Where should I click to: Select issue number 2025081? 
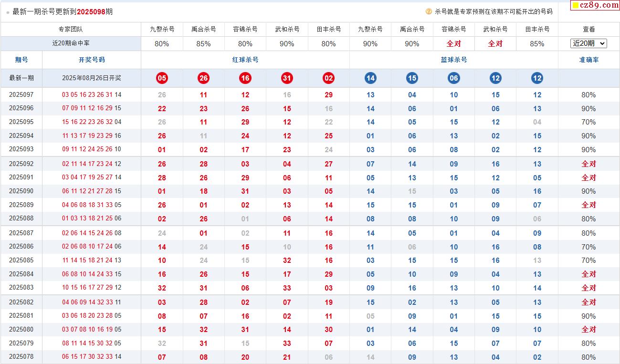(x=21, y=316)
